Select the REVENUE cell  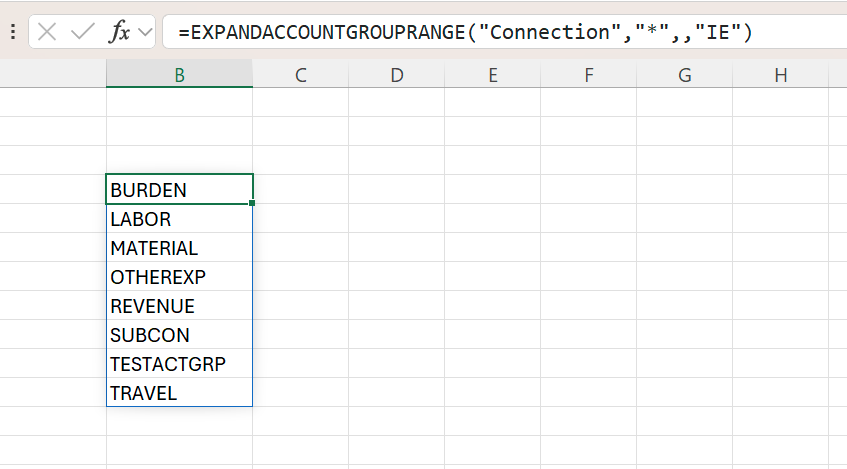(179, 306)
